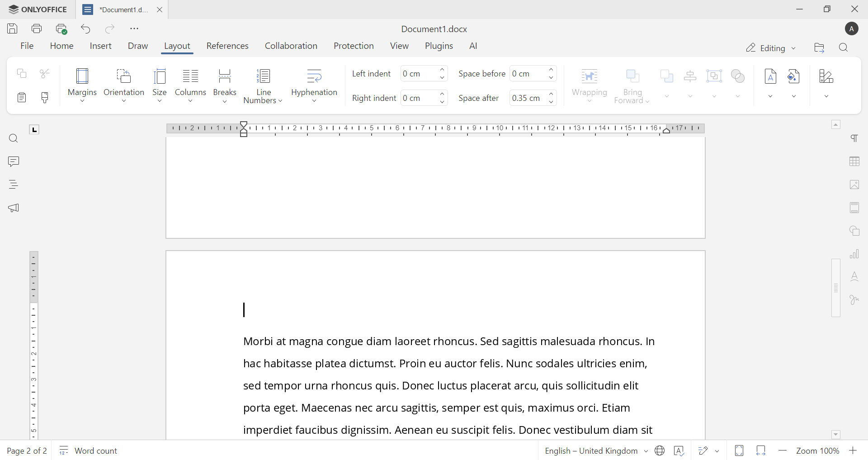Enable fit-to-width view mode

pyautogui.click(x=761, y=451)
